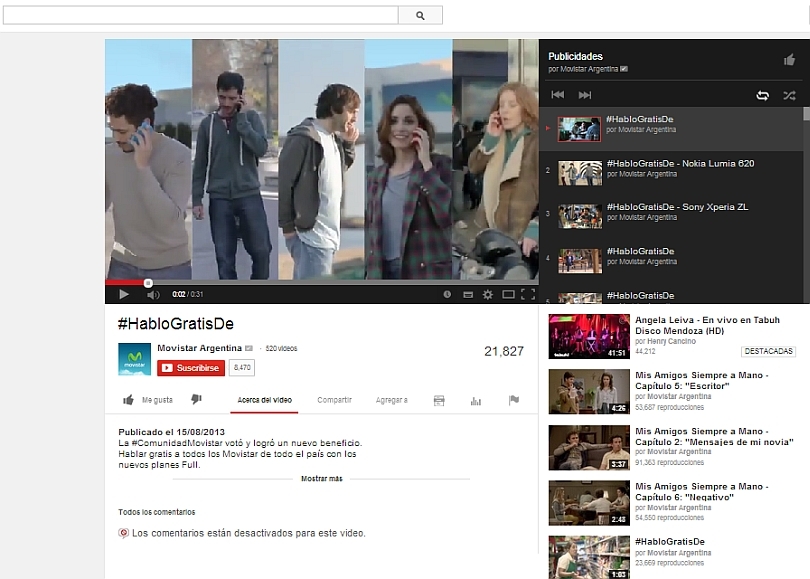The width and height of the screenshot is (810, 579).
Task: Select playlist item Sony Xperia ZL
Action: pos(671,216)
